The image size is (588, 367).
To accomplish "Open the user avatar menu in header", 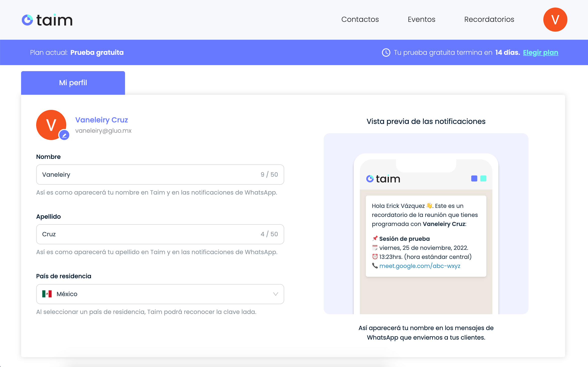I will pos(555,20).
